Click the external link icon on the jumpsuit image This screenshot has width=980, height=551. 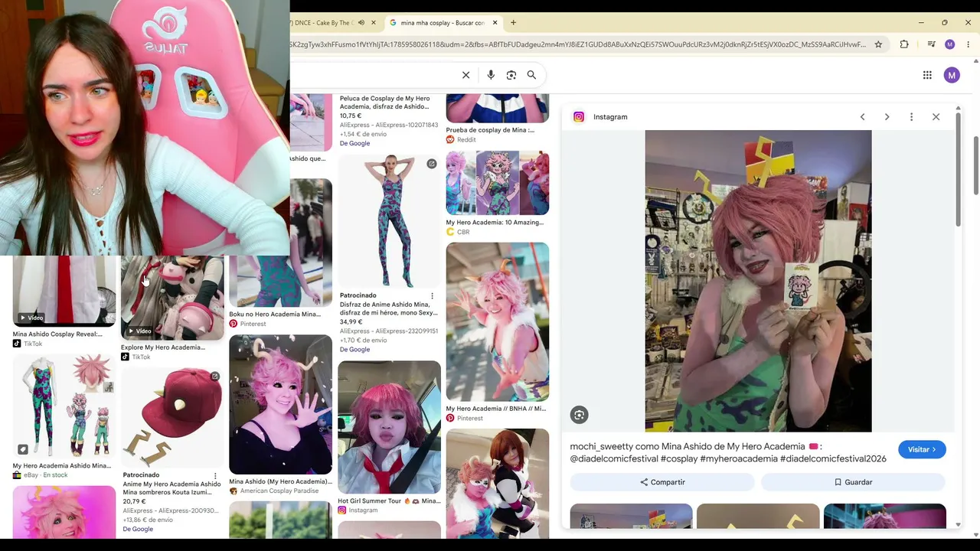click(432, 164)
